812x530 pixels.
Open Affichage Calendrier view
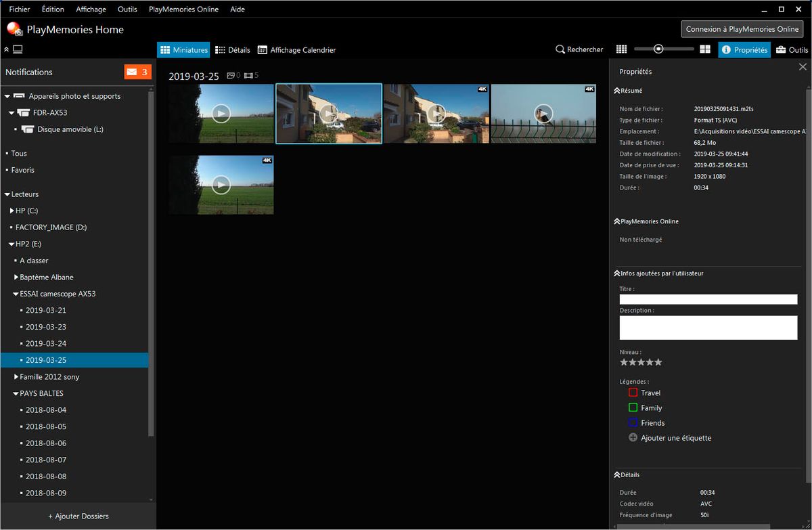(296, 49)
